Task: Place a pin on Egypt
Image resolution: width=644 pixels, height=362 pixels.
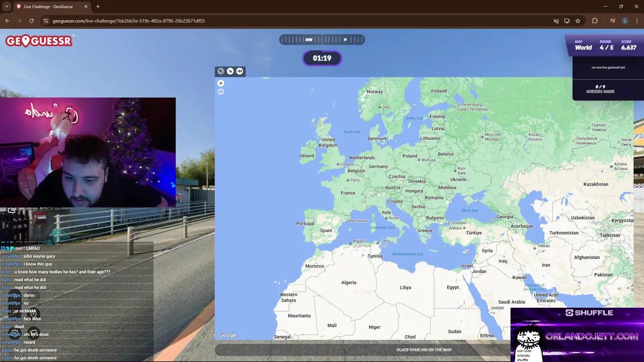Action: pyautogui.click(x=453, y=287)
